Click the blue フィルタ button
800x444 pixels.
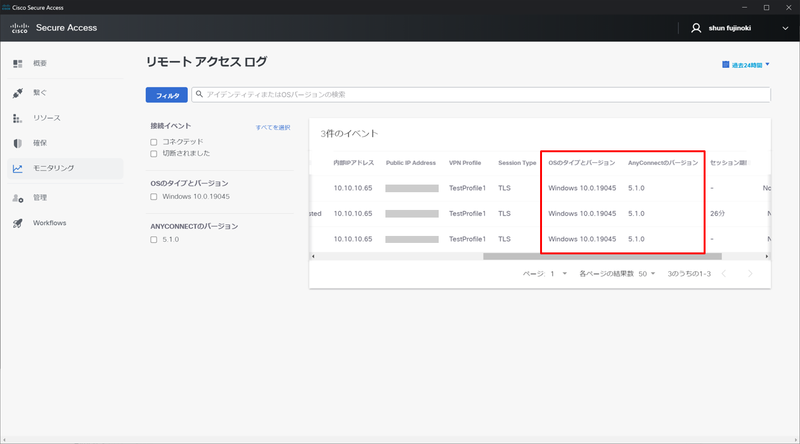pyautogui.click(x=167, y=95)
